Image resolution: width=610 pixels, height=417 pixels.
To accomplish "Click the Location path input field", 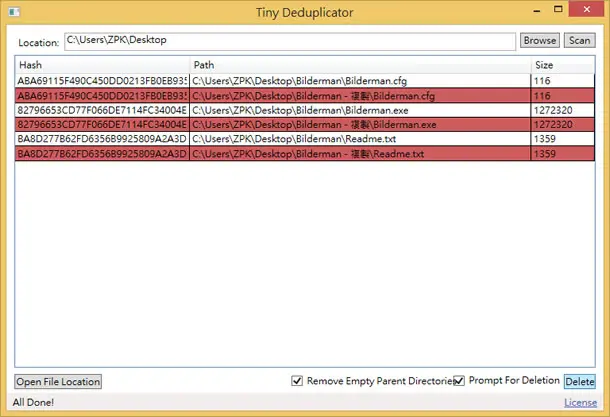I will (x=290, y=41).
